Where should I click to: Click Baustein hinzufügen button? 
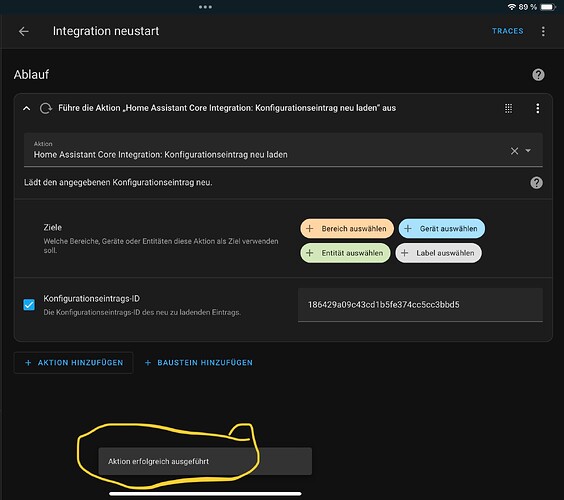(x=199, y=363)
